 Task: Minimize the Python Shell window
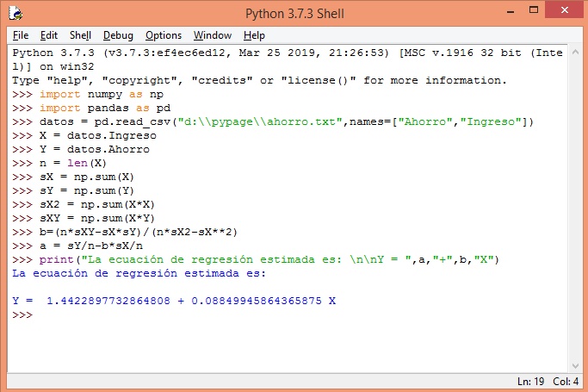511,11
